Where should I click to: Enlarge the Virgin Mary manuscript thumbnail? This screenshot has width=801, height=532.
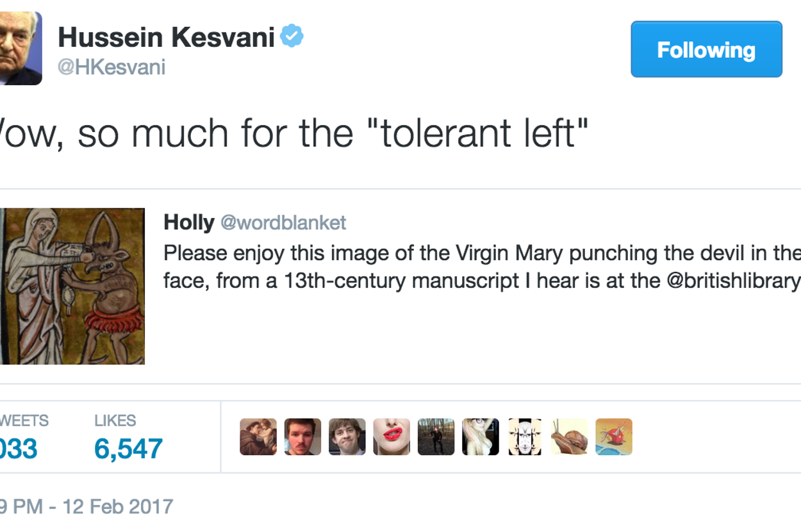(x=72, y=286)
